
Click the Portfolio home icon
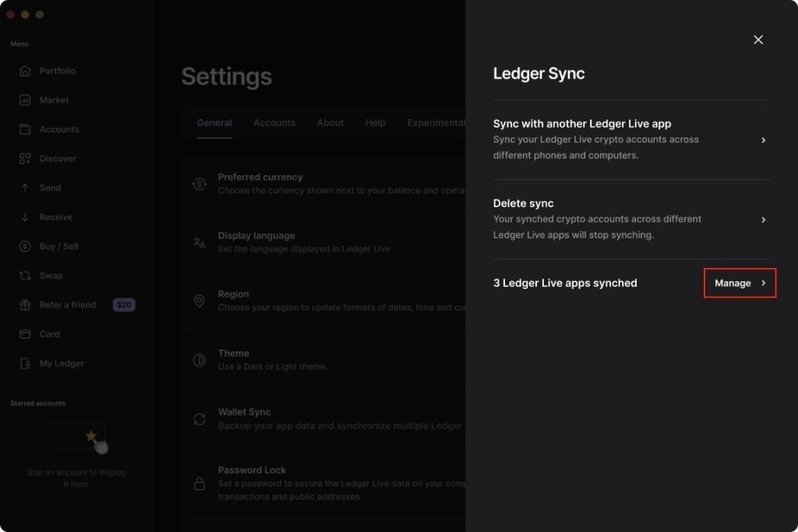pyautogui.click(x=25, y=71)
